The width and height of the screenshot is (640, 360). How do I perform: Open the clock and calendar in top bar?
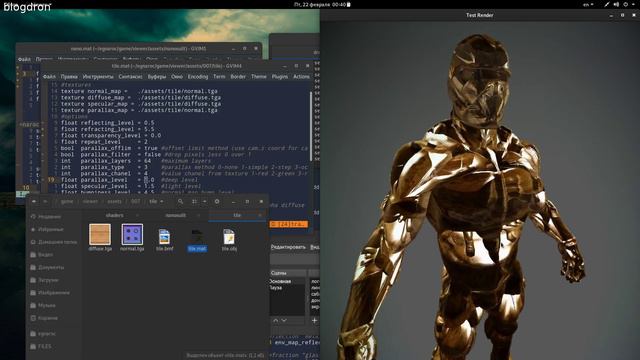(x=322, y=4)
